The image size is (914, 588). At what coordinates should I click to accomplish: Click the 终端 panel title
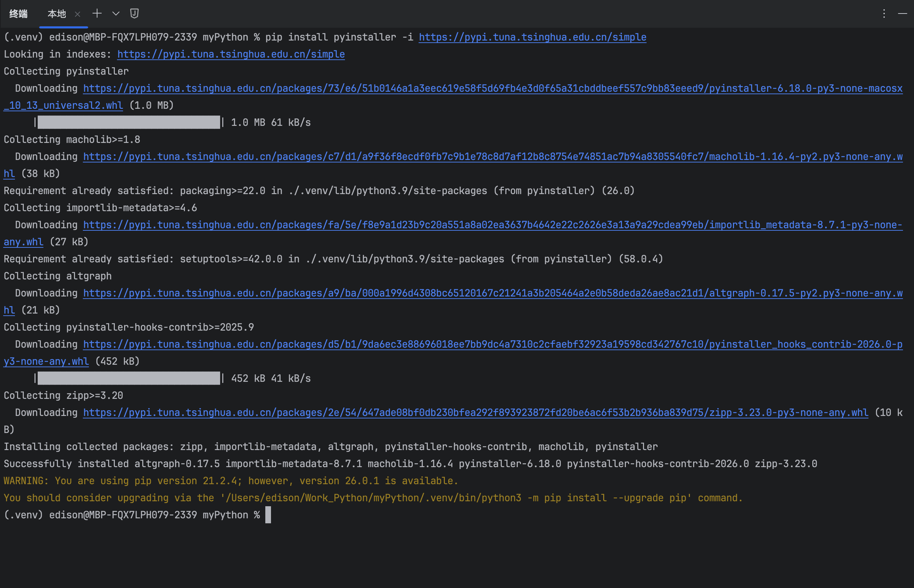[18, 14]
